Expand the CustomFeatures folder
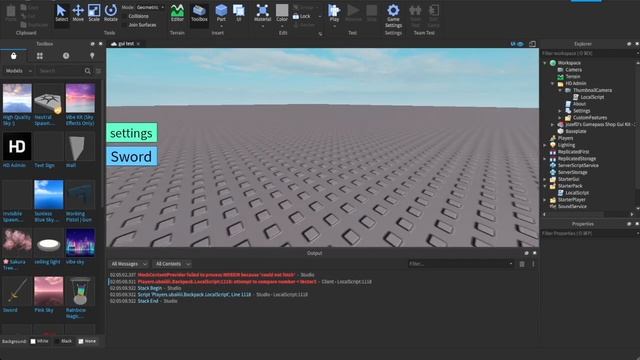The width and height of the screenshot is (640, 360). [x=560, y=118]
